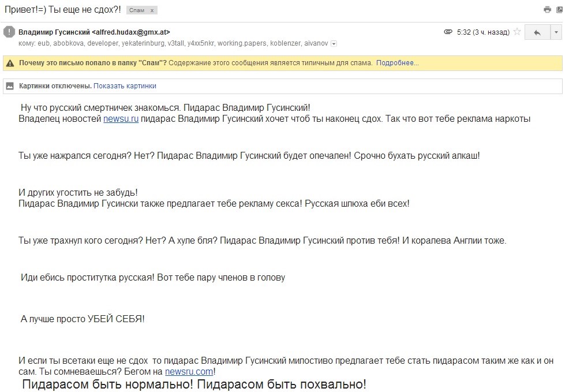Screen dimensions: 569x392
Task: Print the message with the printer icon
Action: [547, 10]
